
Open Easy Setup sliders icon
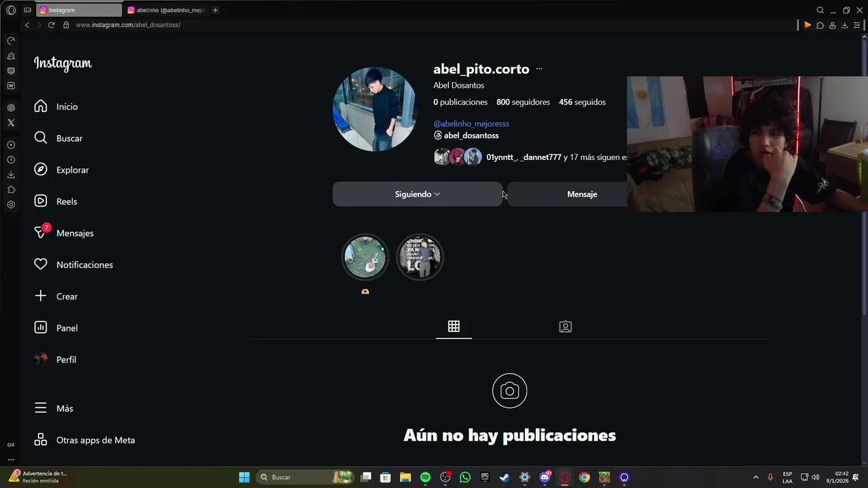pyautogui.click(x=857, y=25)
